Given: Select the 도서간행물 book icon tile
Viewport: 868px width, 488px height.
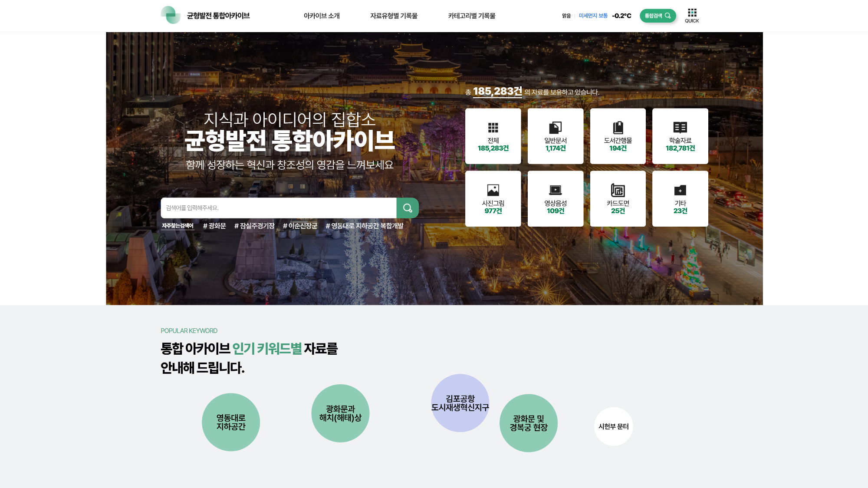Looking at the screenshot, I should (x=618, y=136).
